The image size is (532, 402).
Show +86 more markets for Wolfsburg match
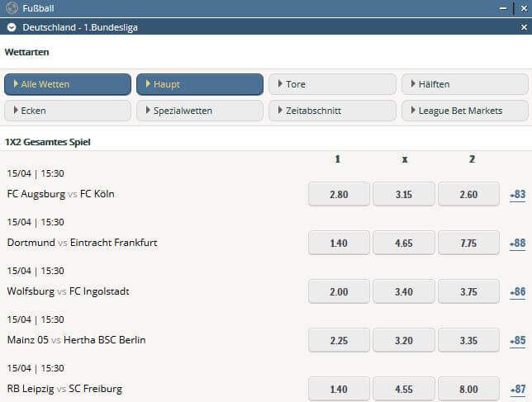click(x=518, y=292)
